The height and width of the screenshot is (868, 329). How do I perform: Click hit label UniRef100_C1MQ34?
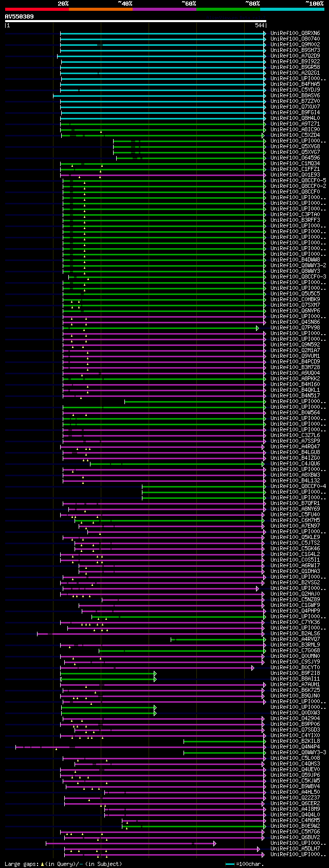[295, 163]
